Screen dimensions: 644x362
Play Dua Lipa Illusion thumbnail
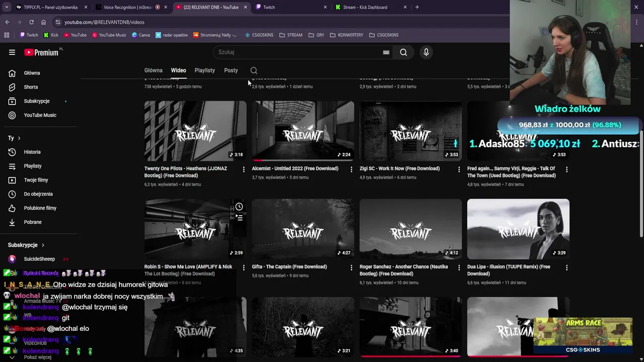518,229
